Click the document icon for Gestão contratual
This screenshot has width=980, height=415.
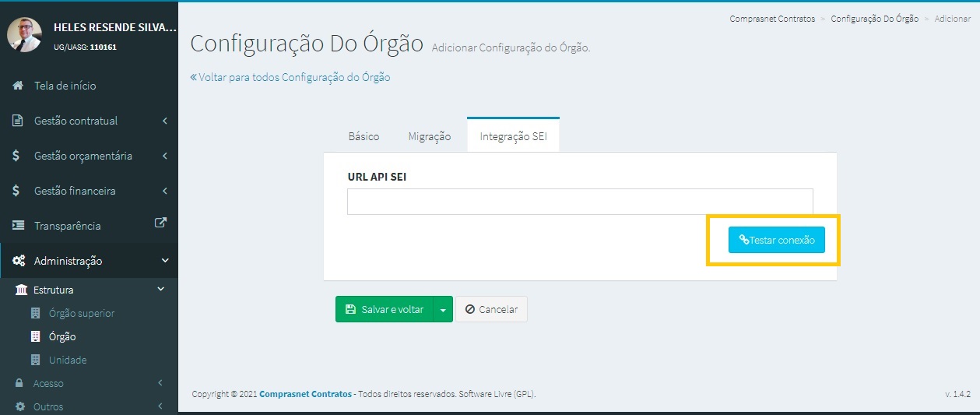coord(18,121)
